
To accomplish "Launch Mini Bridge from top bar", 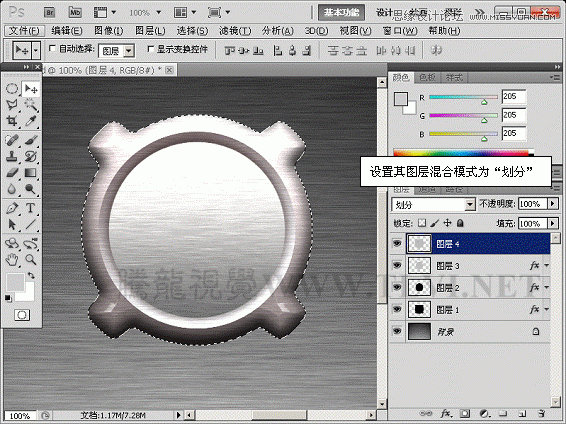I will 75,13.
